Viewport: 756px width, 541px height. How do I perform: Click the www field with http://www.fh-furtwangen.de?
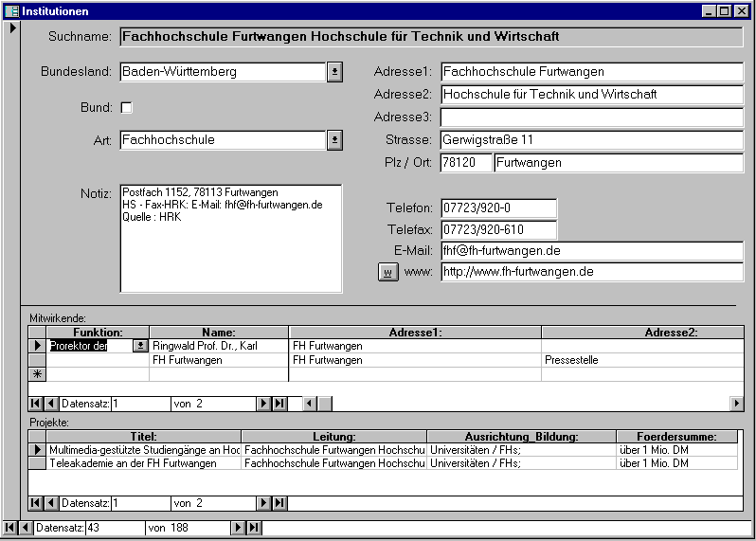click(x=592, y=272)
